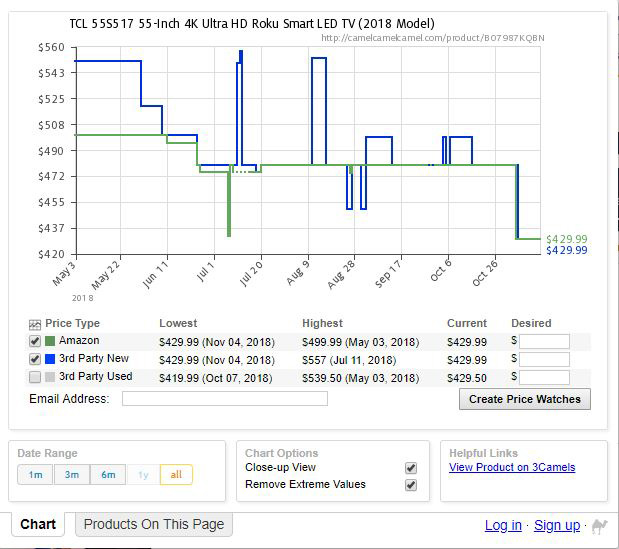The height and width of the screenshot is (549, 619).
Task: Click the blue $429.99 current price label
Action: 566,250
